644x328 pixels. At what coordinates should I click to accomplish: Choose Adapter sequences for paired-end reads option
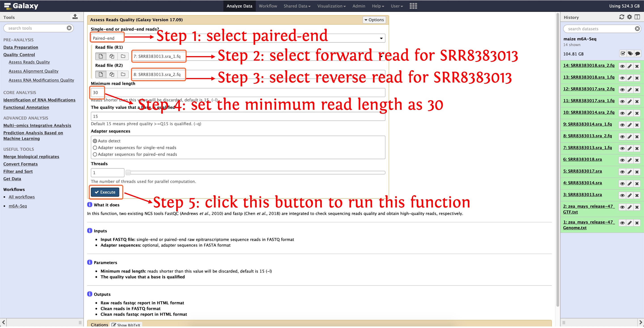coord(95,155)
